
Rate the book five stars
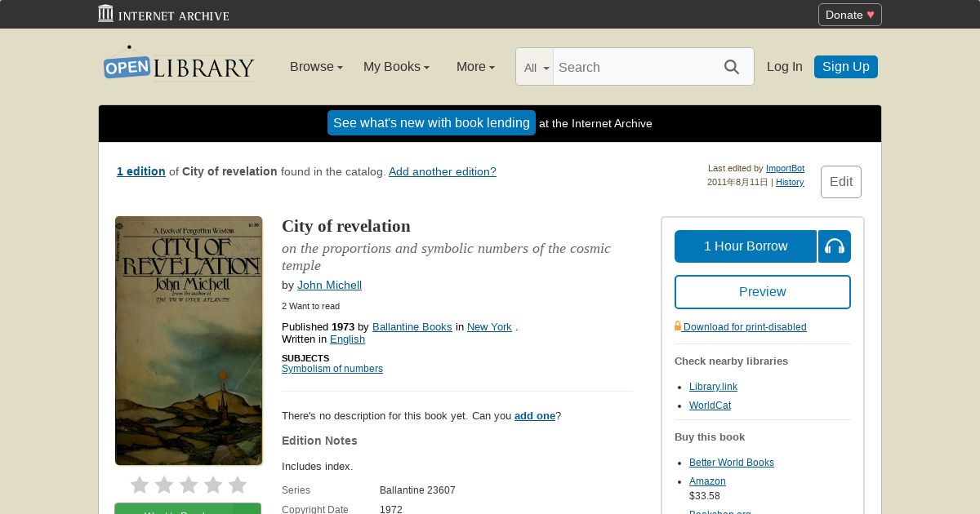tap(238, 485)
